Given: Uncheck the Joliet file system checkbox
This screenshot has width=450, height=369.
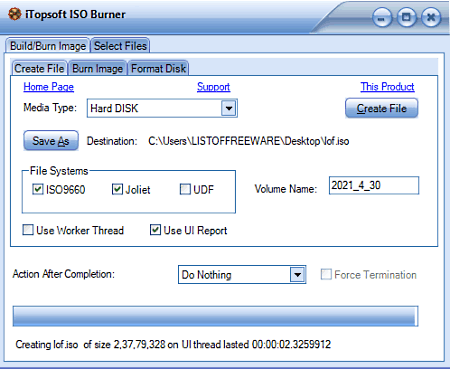Looking at the screenshot, I should 117,189.
